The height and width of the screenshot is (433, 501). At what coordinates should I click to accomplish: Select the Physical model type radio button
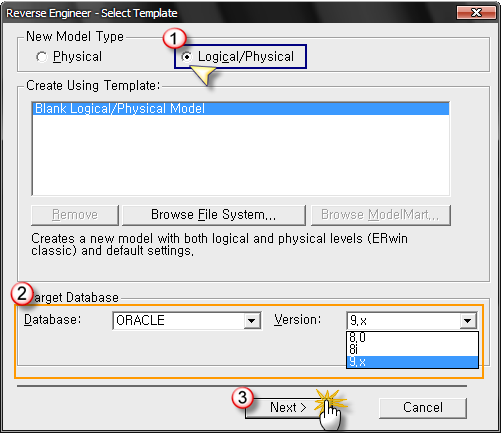42,57
